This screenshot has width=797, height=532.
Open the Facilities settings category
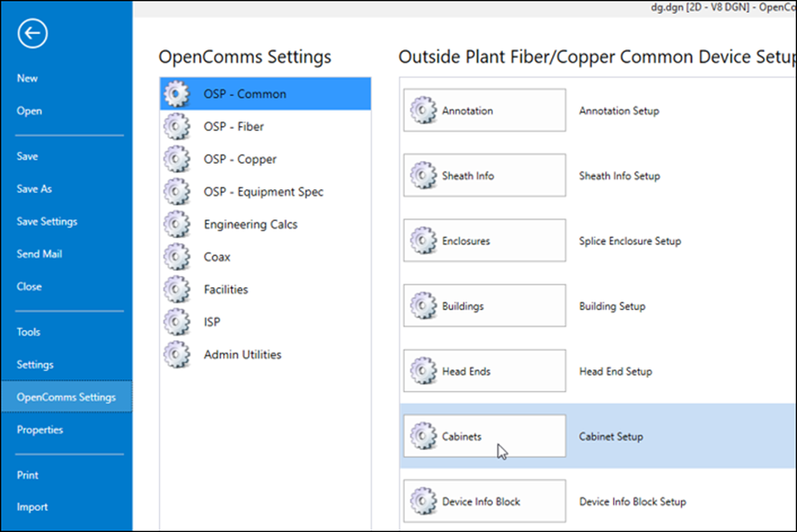[x=265, y=289]
